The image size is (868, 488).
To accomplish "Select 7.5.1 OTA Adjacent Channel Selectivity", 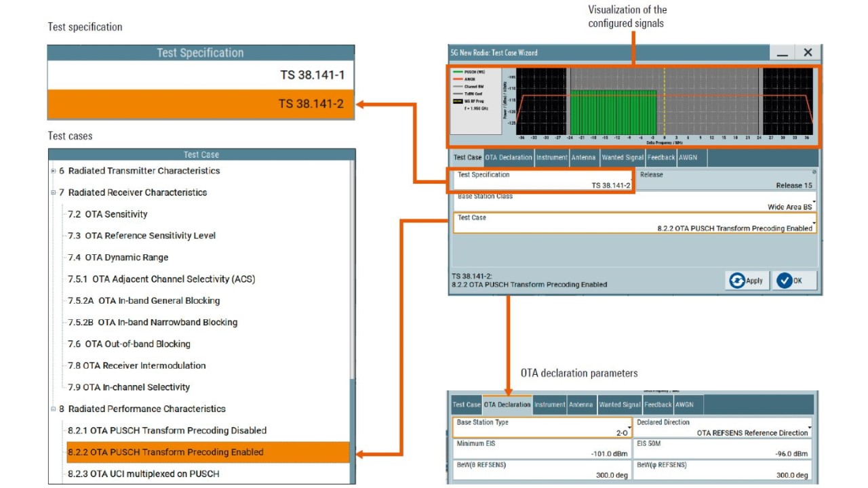I will (161, 279).
